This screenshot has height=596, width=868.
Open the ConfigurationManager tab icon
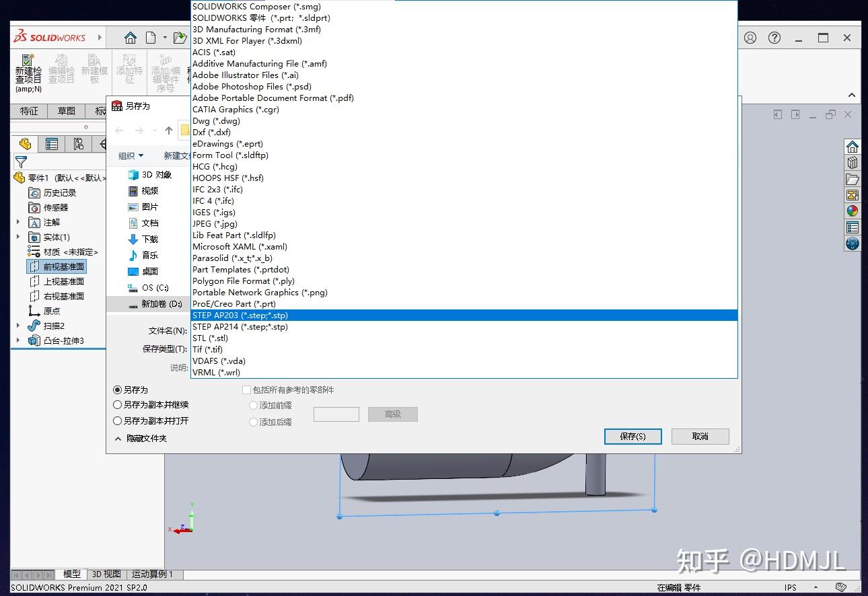click(x=79, y=143)
